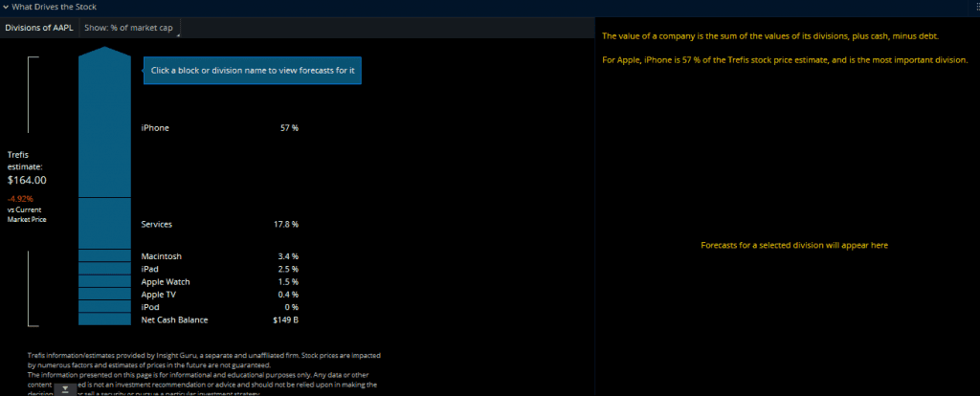
Task: Click the 1.5 % Apple Watch value
Action: tap(288, 282)
